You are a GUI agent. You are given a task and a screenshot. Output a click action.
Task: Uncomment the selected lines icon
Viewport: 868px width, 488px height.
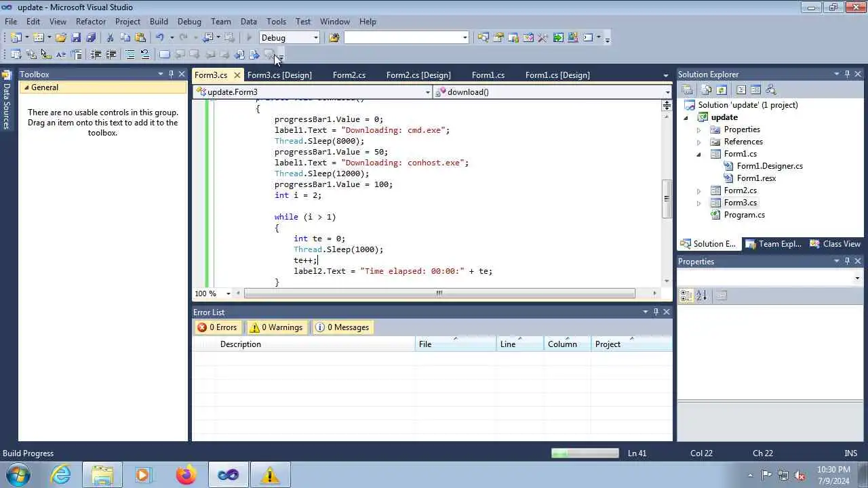[145, 55]
